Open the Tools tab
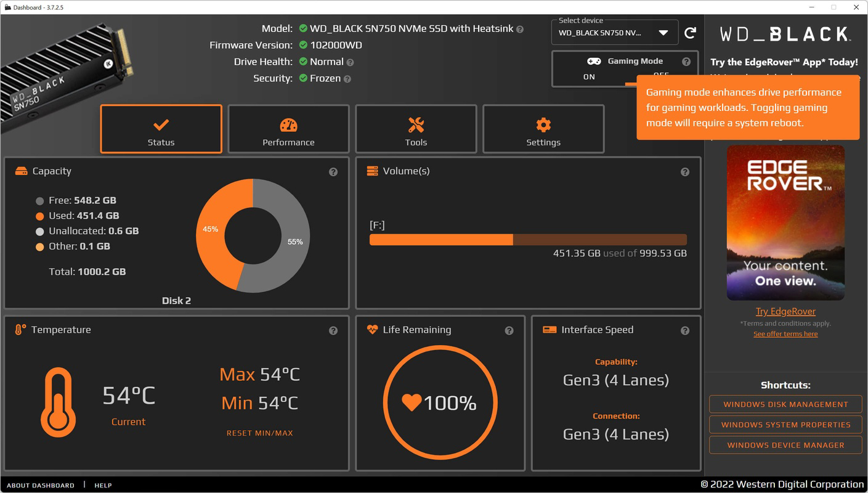Screen dimensions: 868x493 (x=416, y=129)
